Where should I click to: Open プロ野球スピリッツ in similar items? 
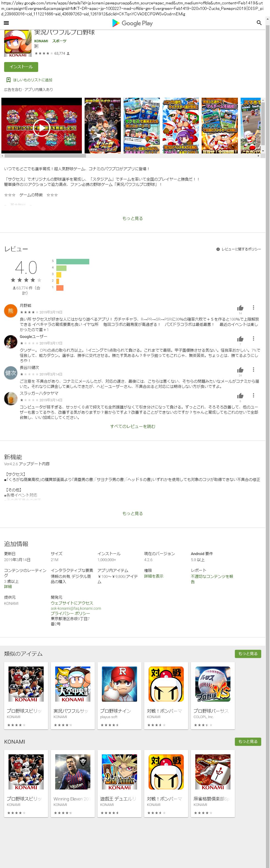[x=26, y=696]
